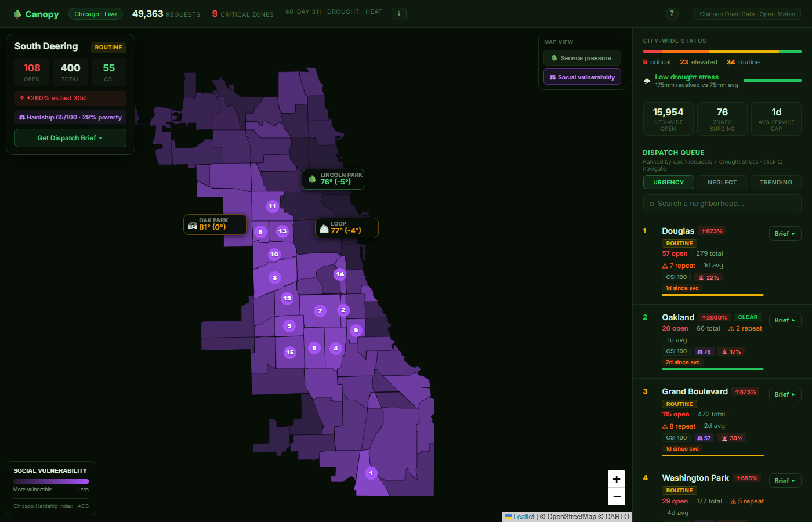Click the Hardship 65/100 · 29% poverty badge
This screenshot has height=522, width=812.
tap(70, 117)
